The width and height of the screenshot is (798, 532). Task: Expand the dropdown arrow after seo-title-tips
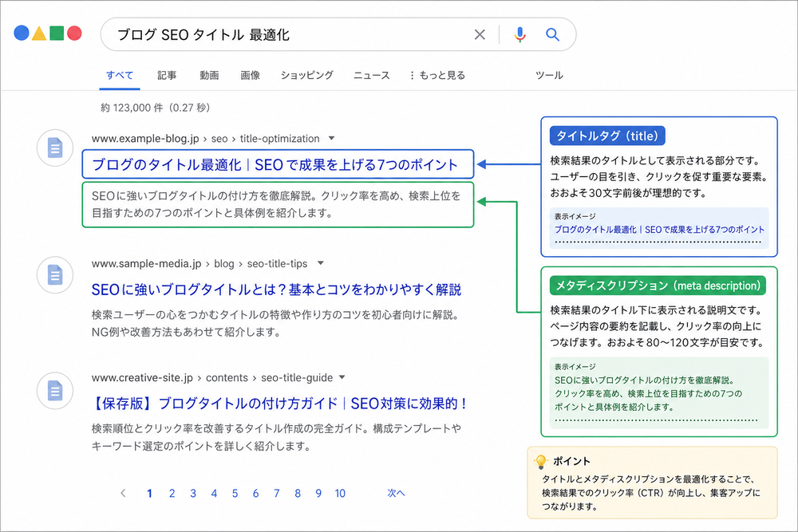pyautogui.click(x=321, y=263)
